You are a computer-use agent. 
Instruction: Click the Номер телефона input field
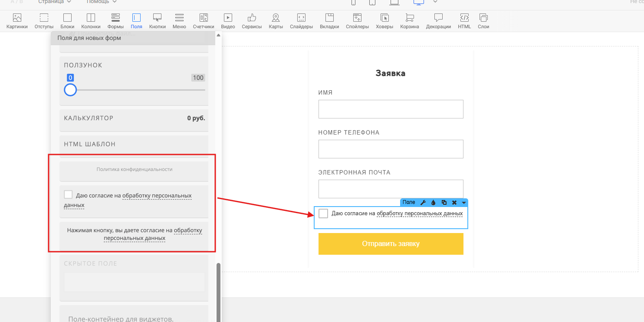[391, 149]
